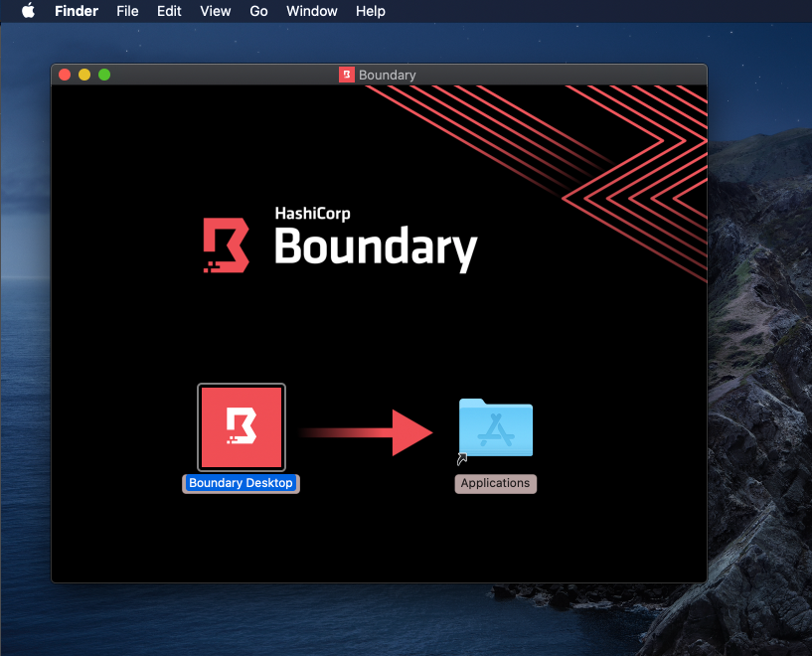Image resolution: width=812 pixels, height=656 pixels.
Task: Open the Apple menu
Action: point(29,11)
